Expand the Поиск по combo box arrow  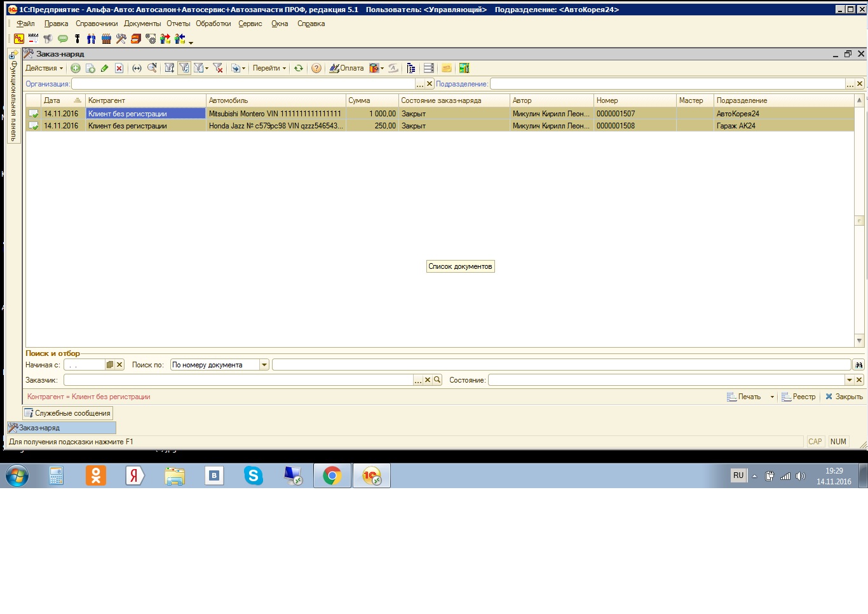pyautogui.click(x=264, y=365)
